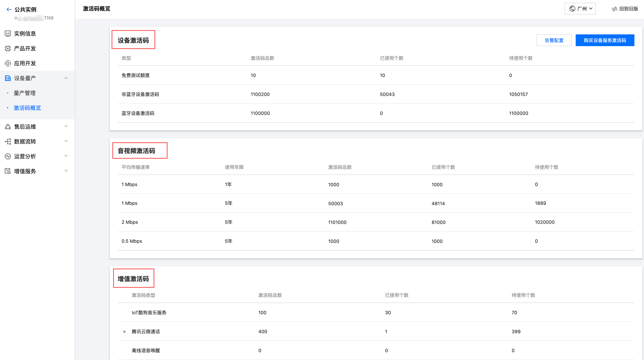Click 回到旧版 link
644x360 pixels.
628,9
